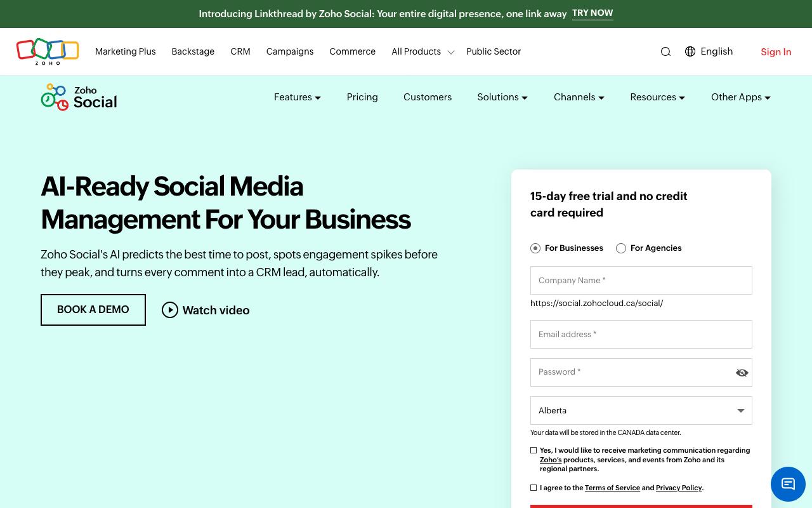The image size is (812, 508).
Task: Select the For Agencies radio button
Action: click(621, 248)
